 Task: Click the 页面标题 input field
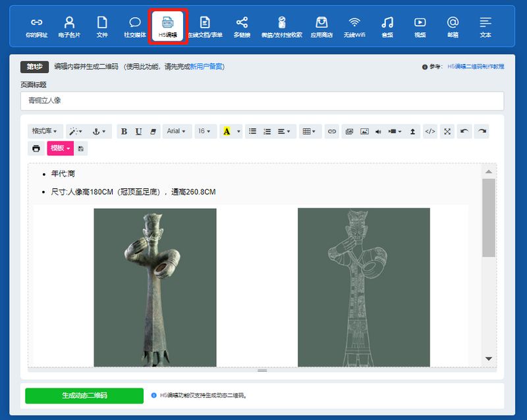point(262,101)
